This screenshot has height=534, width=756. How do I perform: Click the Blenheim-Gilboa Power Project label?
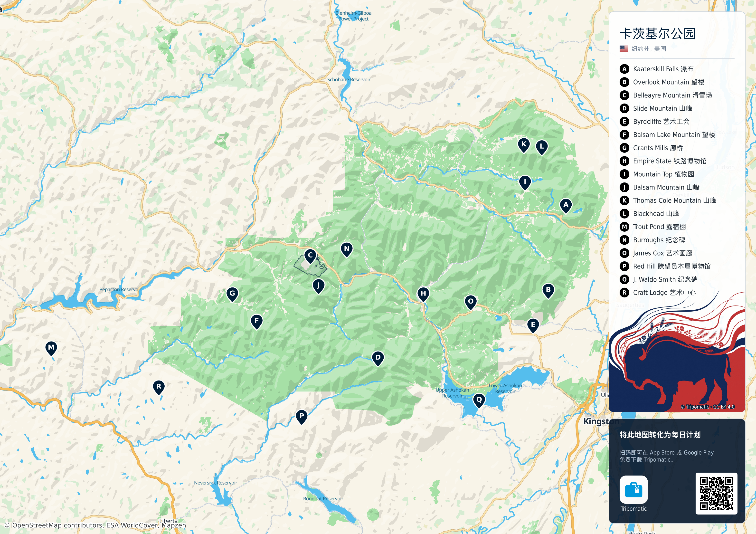click(353, 16)
